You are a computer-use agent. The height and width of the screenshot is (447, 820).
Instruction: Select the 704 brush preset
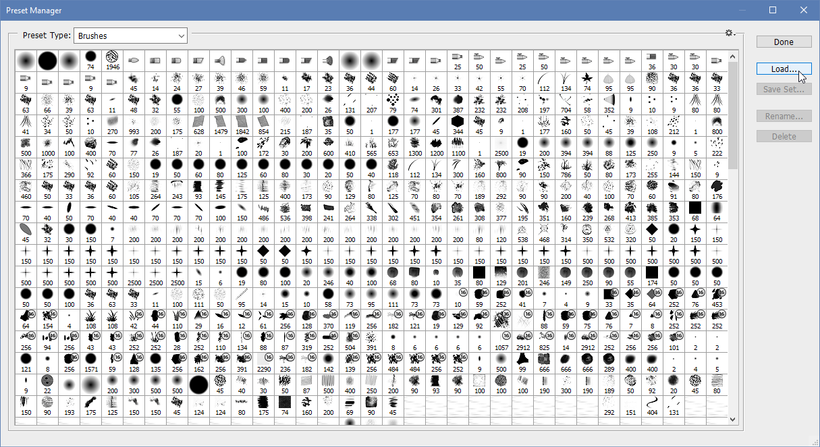(566, 104)
